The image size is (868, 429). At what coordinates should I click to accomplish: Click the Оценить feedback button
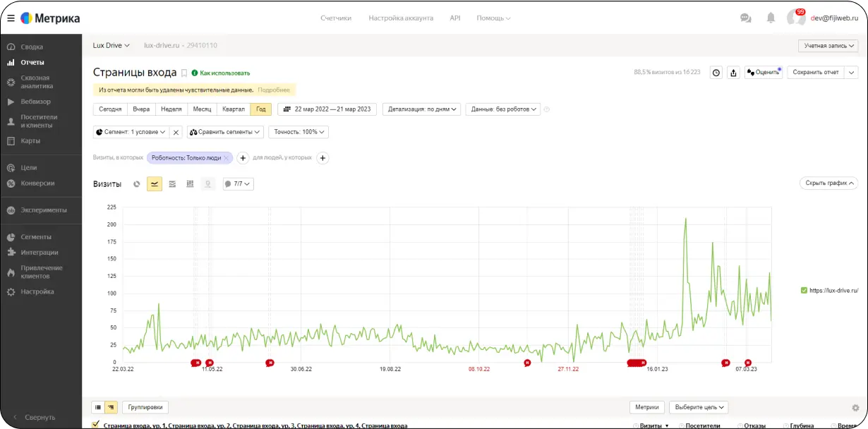pos(764,72)
